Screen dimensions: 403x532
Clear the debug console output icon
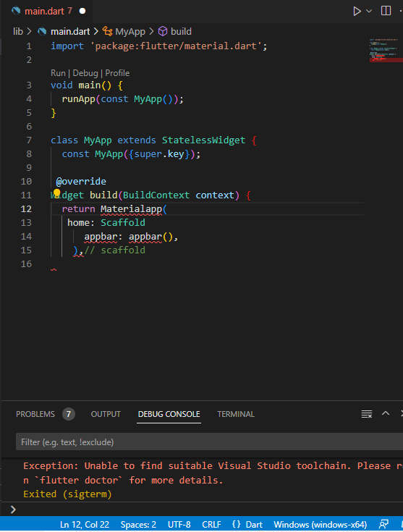pos(367,414)
